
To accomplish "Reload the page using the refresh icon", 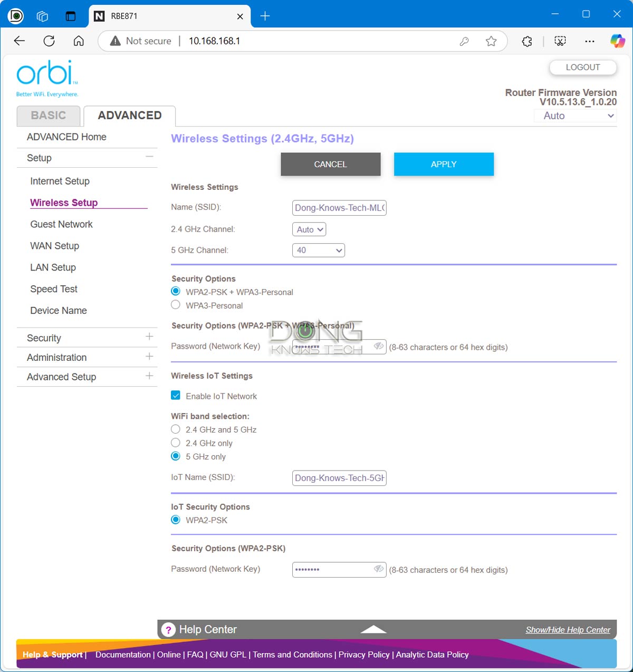I will click(49, 41).
